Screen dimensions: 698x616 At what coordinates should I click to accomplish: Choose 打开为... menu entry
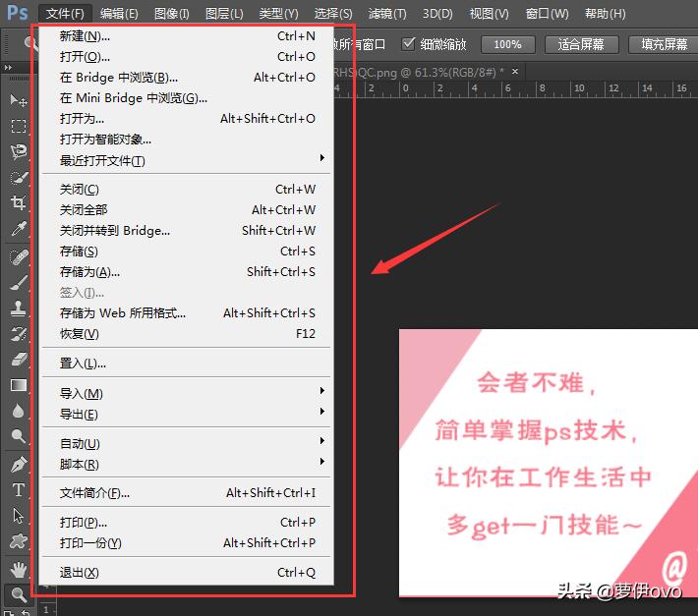(x=187, y=119)
